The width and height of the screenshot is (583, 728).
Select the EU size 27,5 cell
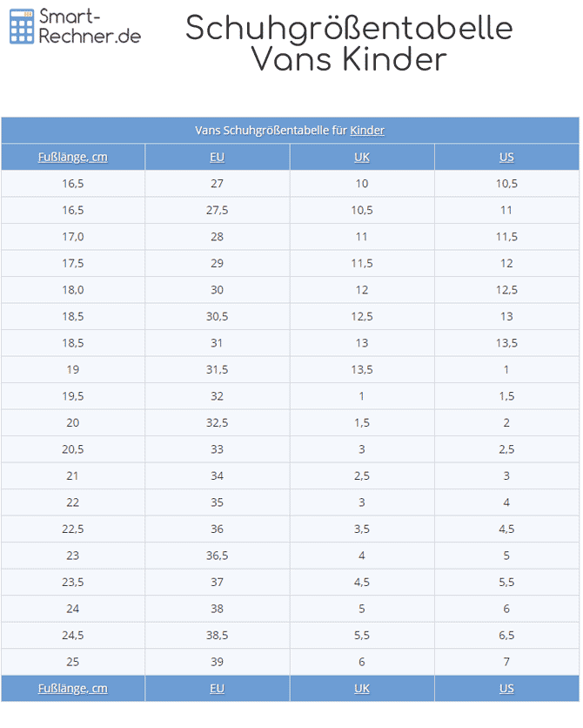click(x=218, y=211)
